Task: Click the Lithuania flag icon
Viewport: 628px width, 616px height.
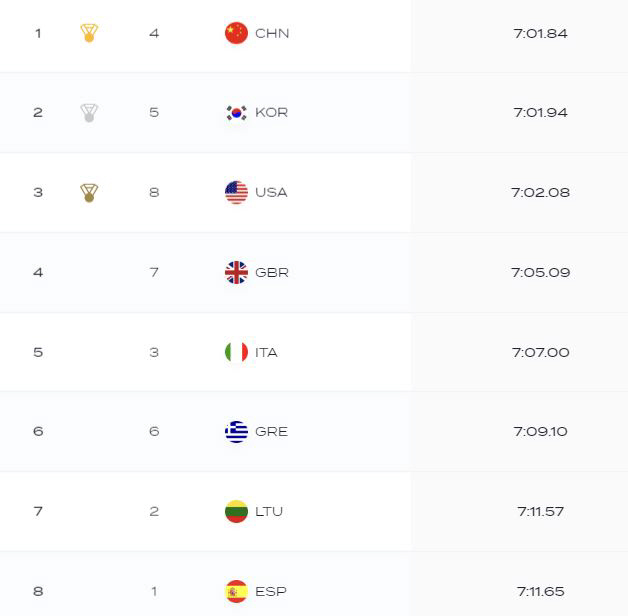Action: tap(236, 511)
